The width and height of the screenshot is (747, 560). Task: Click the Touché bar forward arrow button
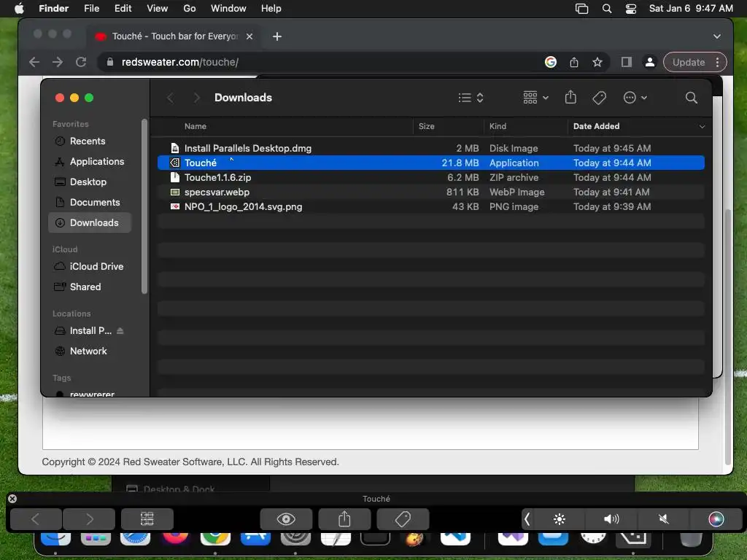89,519
